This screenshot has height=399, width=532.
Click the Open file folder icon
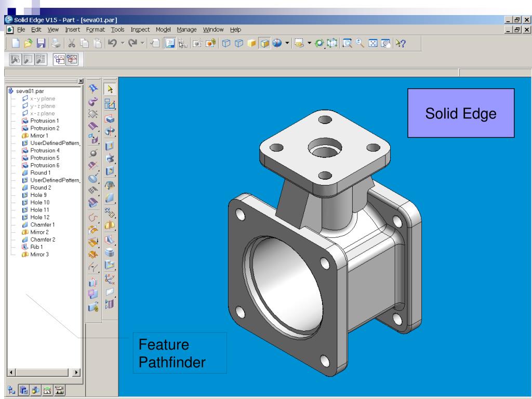point(29,43)
